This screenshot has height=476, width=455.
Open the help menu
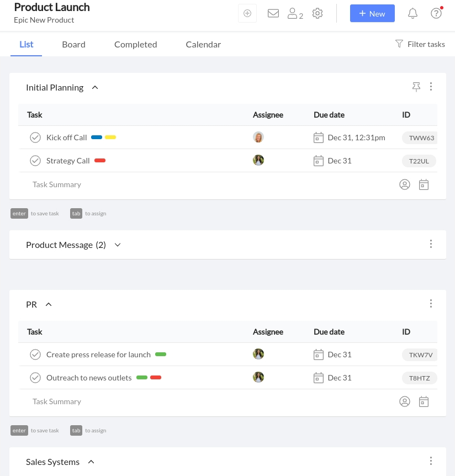tap(436, 13)
